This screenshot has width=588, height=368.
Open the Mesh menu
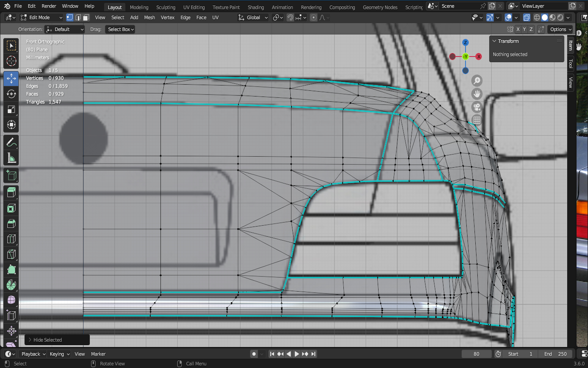pos(149,18)
